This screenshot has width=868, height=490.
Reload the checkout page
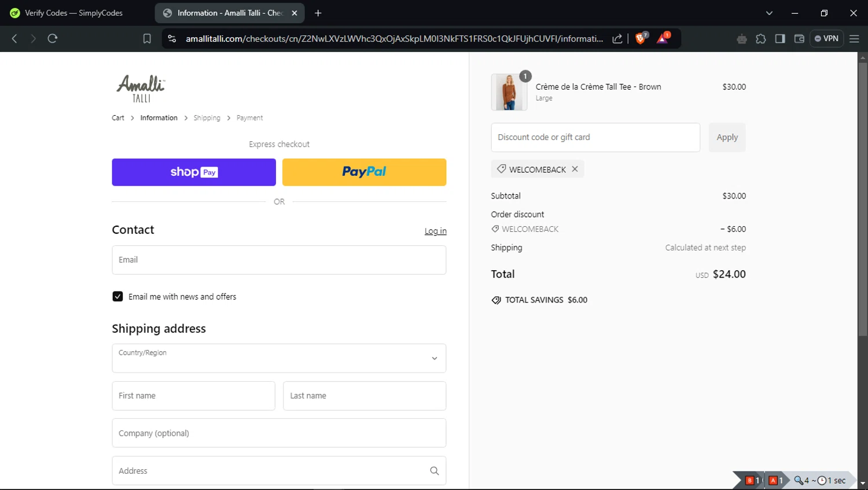pos(53,39)
